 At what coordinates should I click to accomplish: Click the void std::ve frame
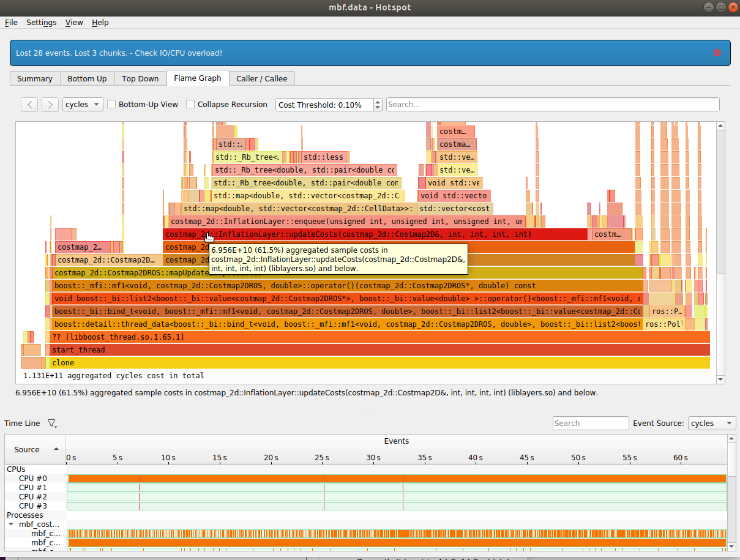454,183
